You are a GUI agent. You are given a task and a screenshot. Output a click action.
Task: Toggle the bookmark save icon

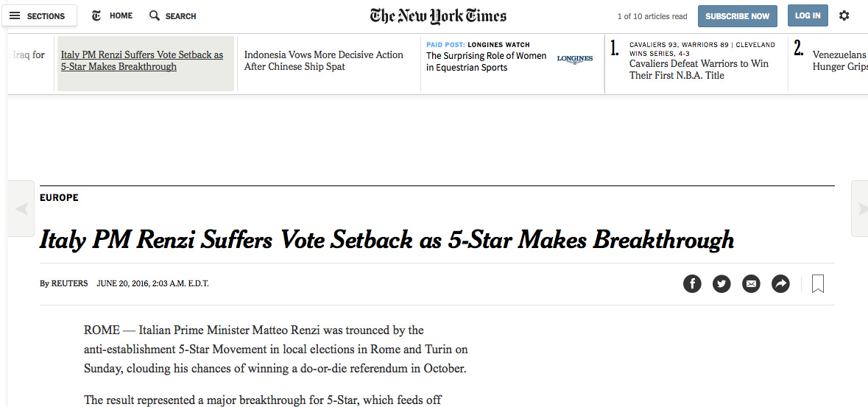click(x=818, y=283)
